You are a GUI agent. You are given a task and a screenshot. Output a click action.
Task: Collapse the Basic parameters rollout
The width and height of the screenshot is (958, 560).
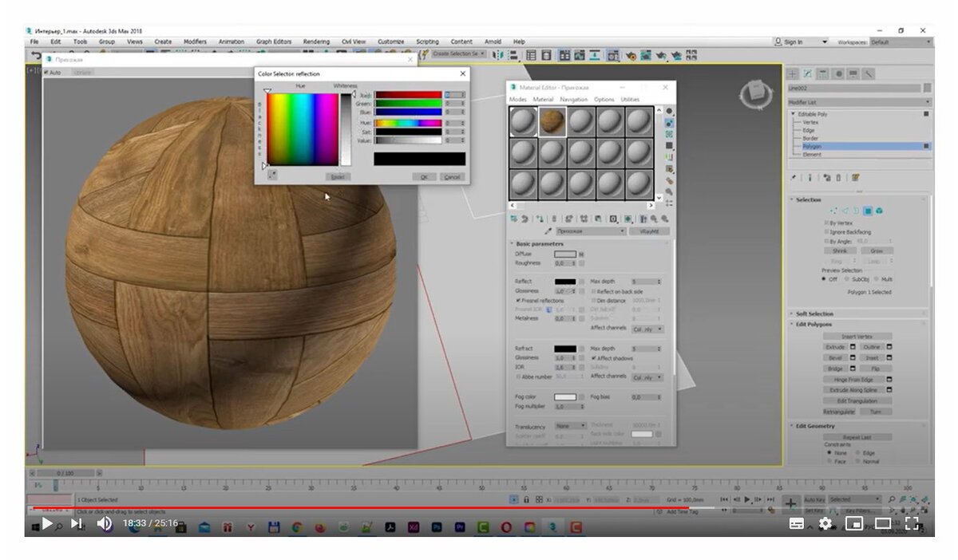tap(540, 244)
